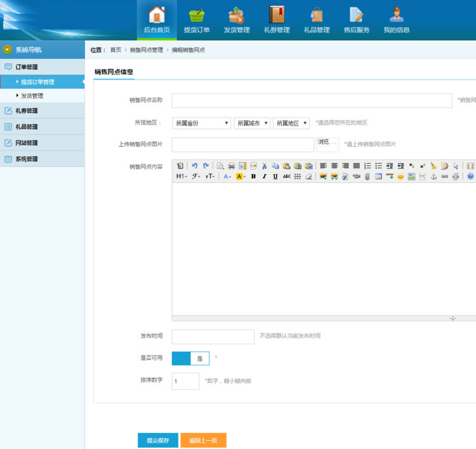Open the 所属地区 district dropdown

point(291,123)
